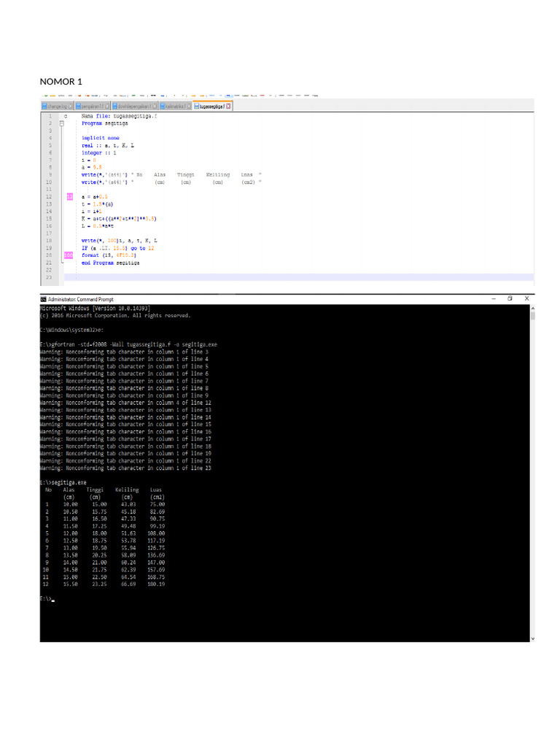Click the warning for line 12, column 4

125,403
